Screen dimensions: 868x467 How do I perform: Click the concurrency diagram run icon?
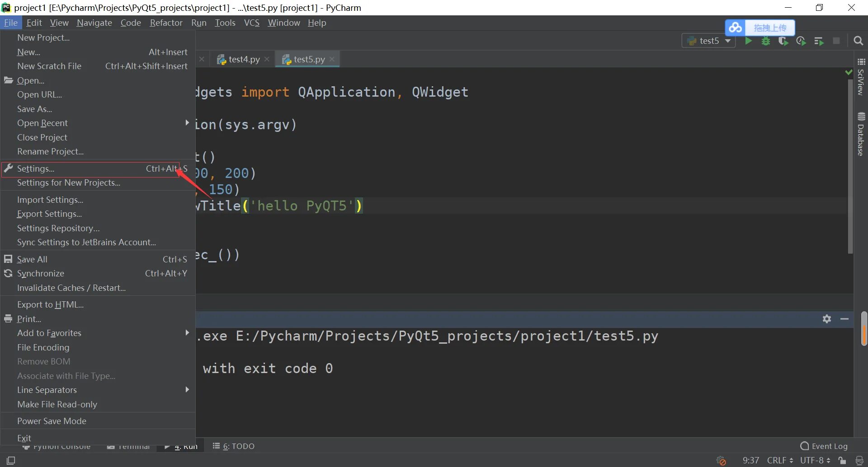click(819, 41)
